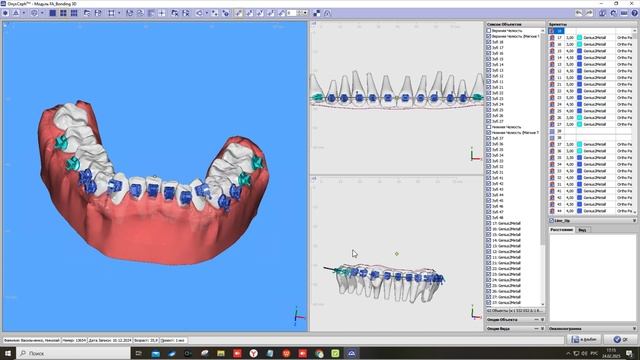Click the down arrow of the object list scrollbar
The width and height of the screenshot is (640, 360).
tap(542, 304)
